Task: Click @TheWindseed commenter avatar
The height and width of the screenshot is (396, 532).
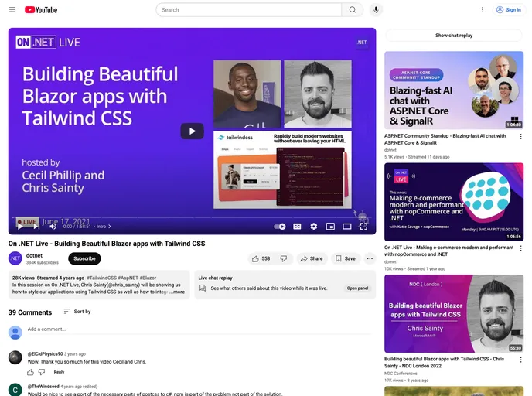Action: [15, 390]
